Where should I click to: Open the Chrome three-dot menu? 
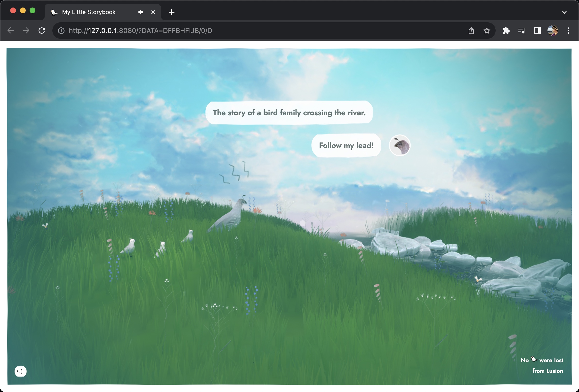pos(568,31)
